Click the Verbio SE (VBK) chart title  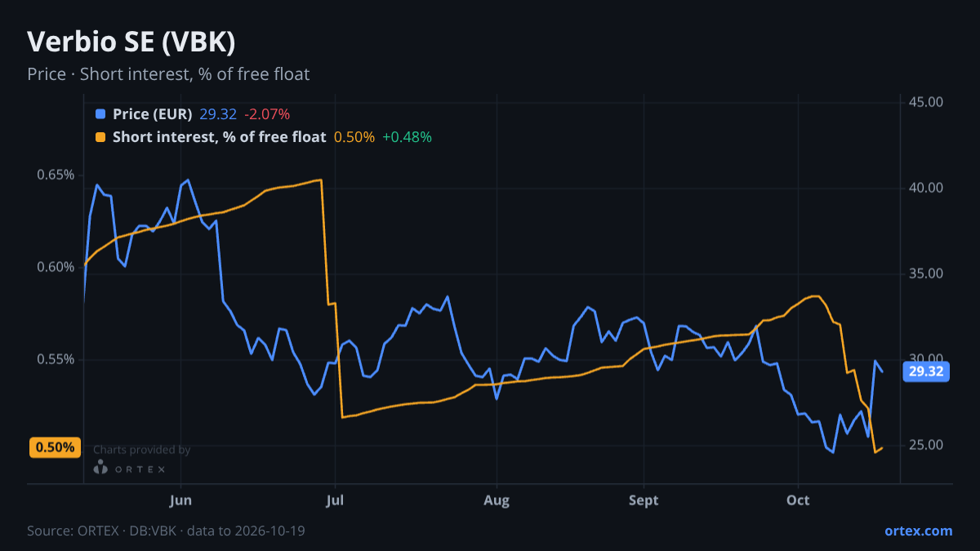pyautogui.click(x=131, y=42)
